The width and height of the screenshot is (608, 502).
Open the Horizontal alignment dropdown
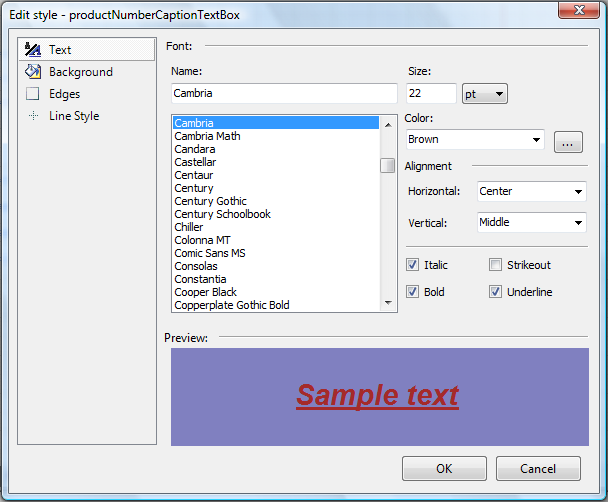coord(532,191)
